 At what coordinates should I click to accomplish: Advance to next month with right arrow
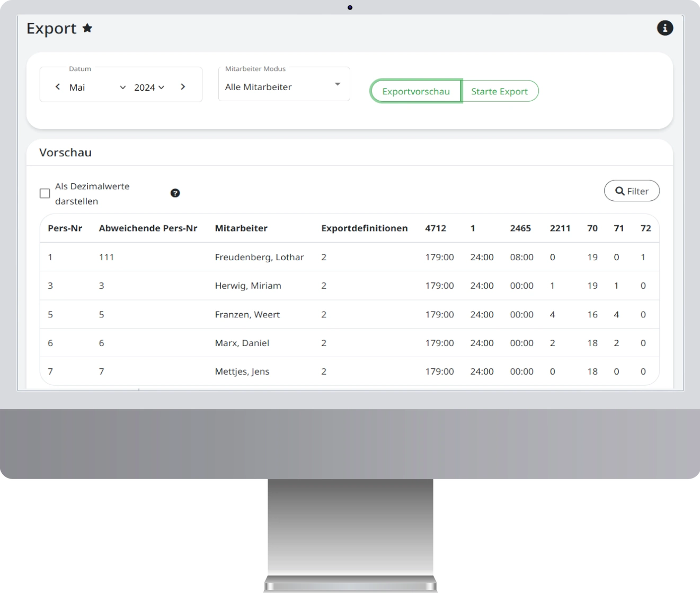coord(183,87)
